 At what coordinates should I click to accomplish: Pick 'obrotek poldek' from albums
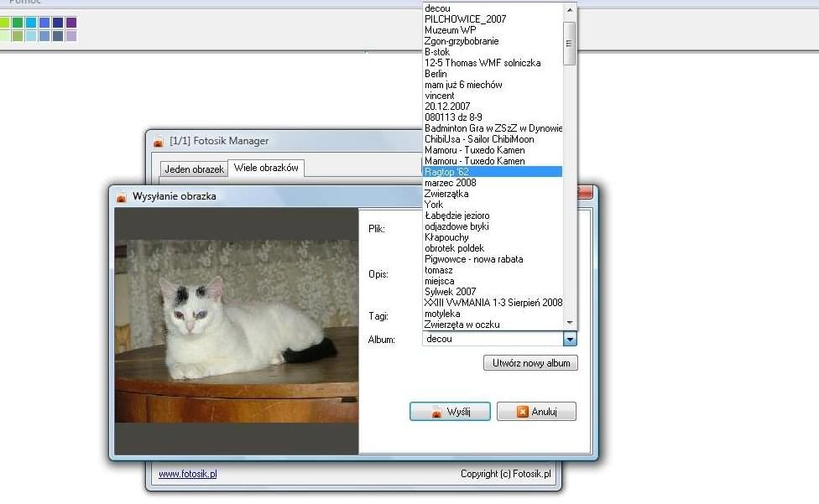click(492, 248)
